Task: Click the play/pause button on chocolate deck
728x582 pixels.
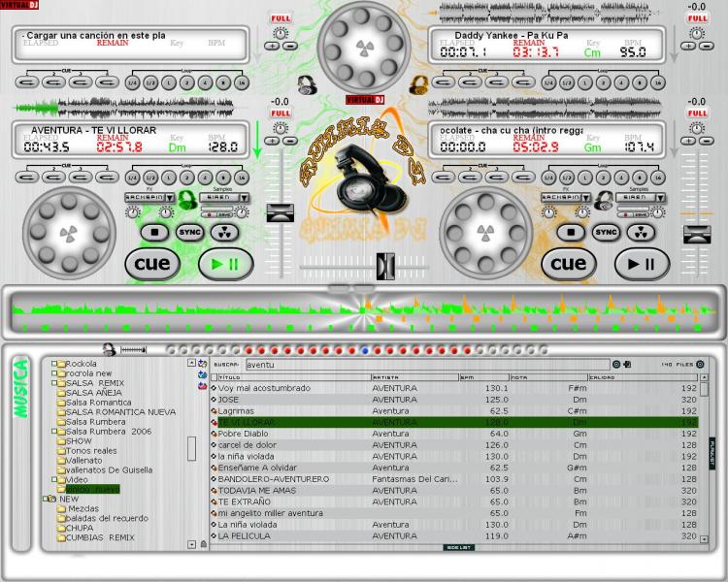Action: pos(642,264)
